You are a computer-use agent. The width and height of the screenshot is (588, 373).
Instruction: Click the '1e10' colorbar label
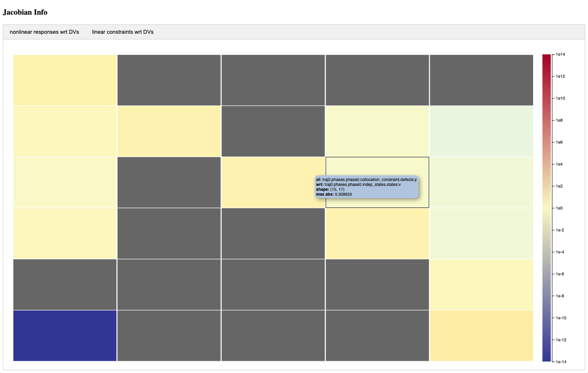tap(560, 98)
